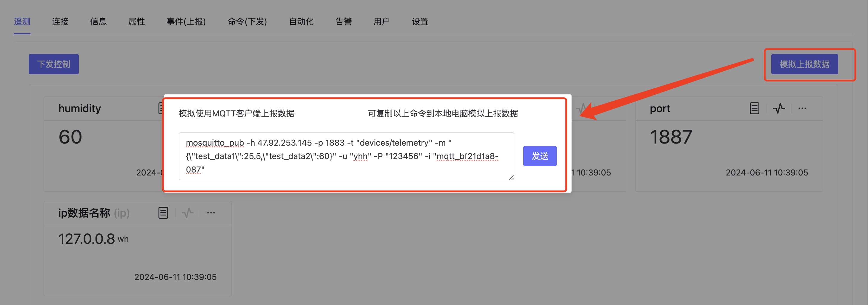Select the 属性 tab
Image resolution: width=868 pixels, height=305 pixels.
[x=136, y=22]
